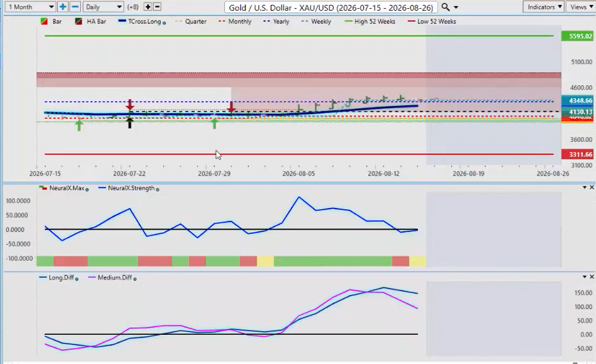596x364 pixels.
Task: Toggle the High 52 Weeks level line
Action: point(370,21)
